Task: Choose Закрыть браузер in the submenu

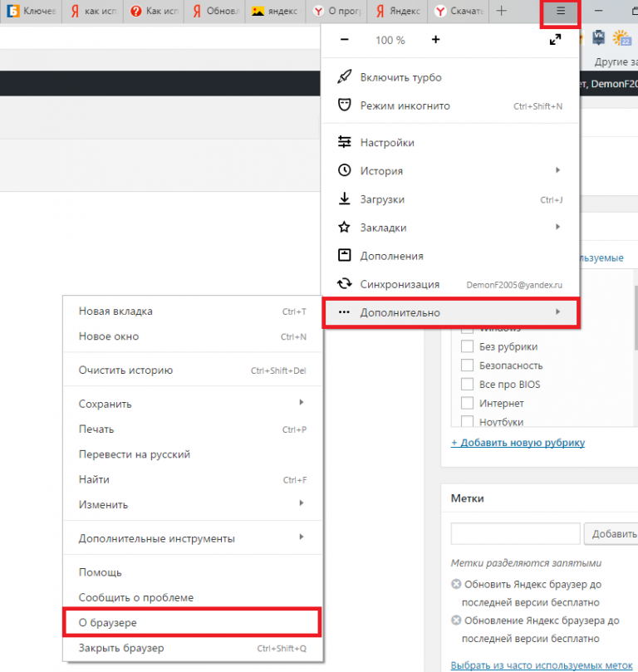Action: tap(193, 648)
